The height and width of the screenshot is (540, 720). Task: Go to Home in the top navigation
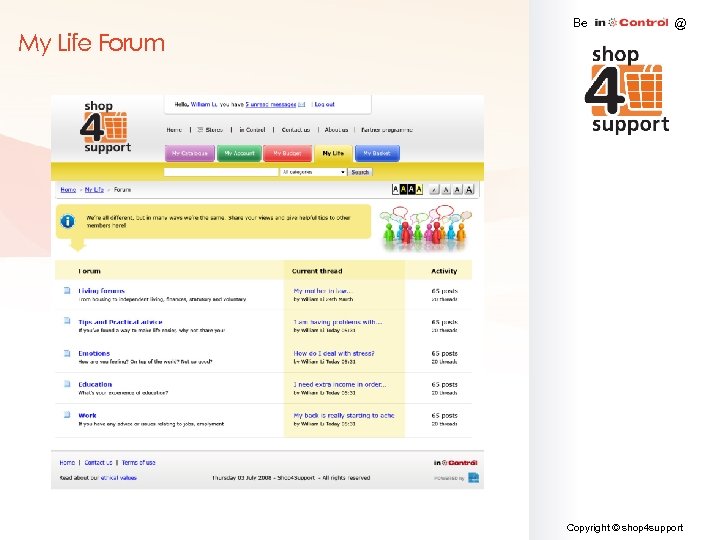click(174, 130)
